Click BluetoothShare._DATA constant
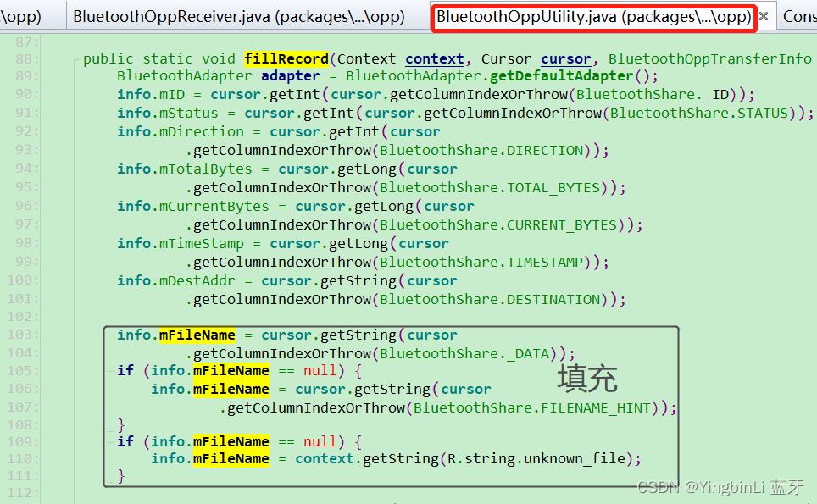This screenshot has width=817, height=504. (464, 354)
